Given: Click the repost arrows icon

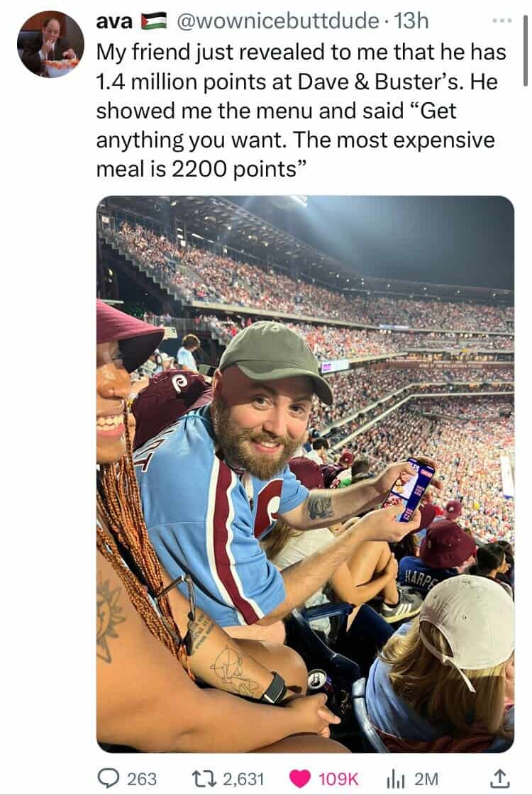Looking at the screenshot, I should point(204,778).
